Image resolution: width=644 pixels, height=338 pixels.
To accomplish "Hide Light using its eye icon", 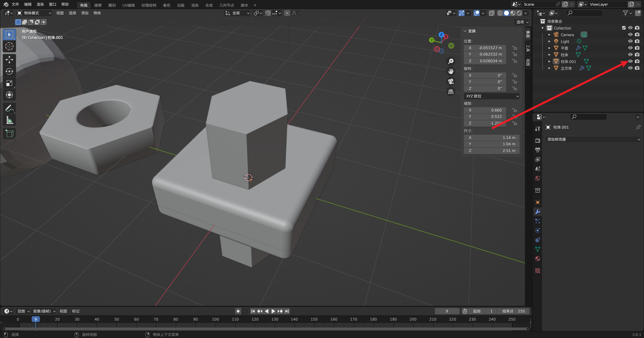I will click(x=630, y=41).
